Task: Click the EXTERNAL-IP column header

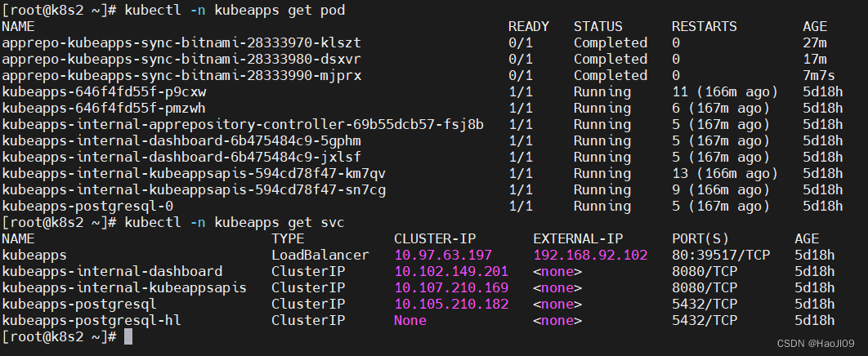Action: [578, 238]
